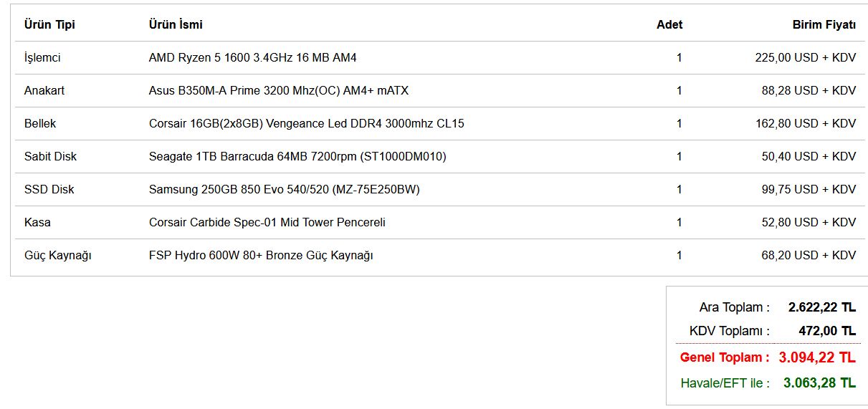Open the AMD Ryzen 5 1600 product name
The width and height of the screenshot is (868, 409).
[x=252, y=57]
